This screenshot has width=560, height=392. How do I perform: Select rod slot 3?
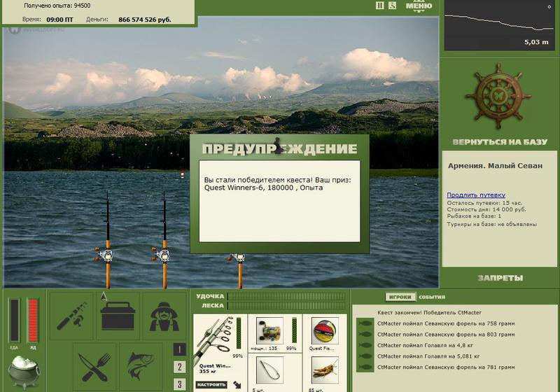tap(180, 384)
